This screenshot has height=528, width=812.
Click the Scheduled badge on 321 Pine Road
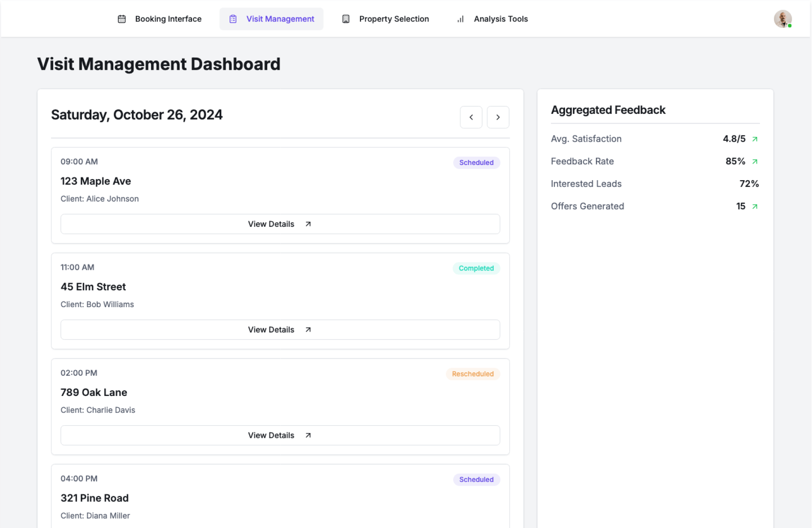click(x=476, y=479)
